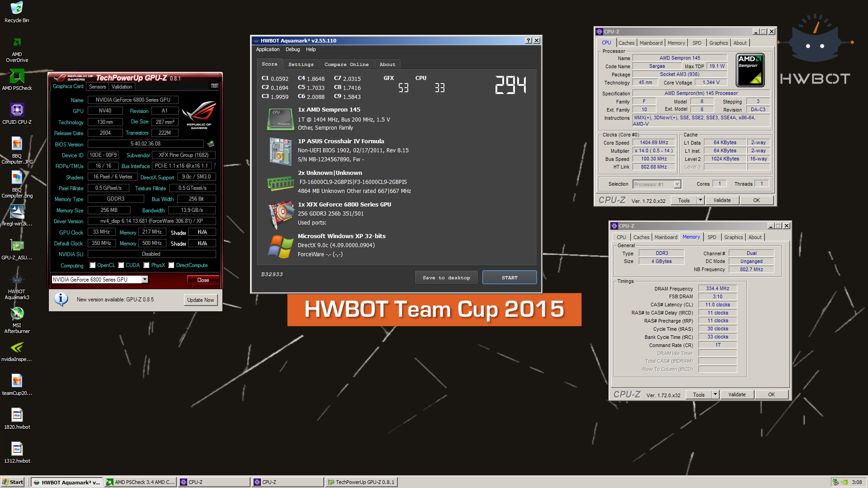Toggle OpenCL checkbox in GPU-Z
The image size is (868, 488).
coord(93,265)
